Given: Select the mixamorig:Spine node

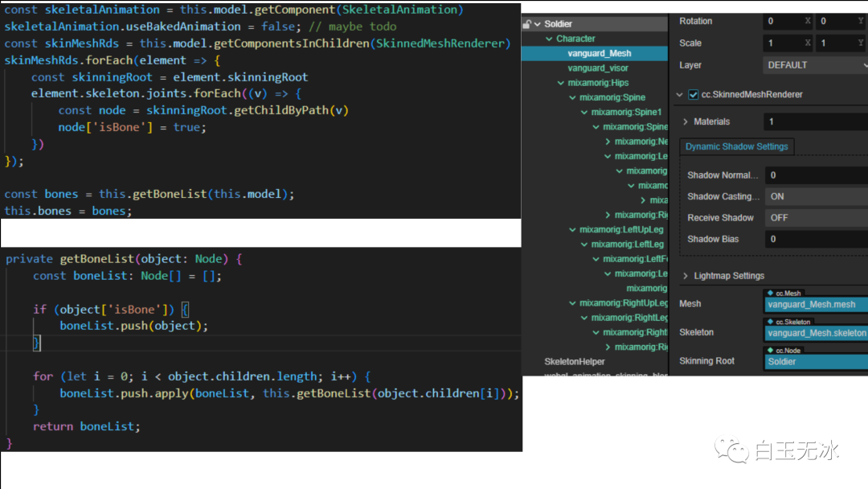Looking at the screenshot, I should [612, 97].
